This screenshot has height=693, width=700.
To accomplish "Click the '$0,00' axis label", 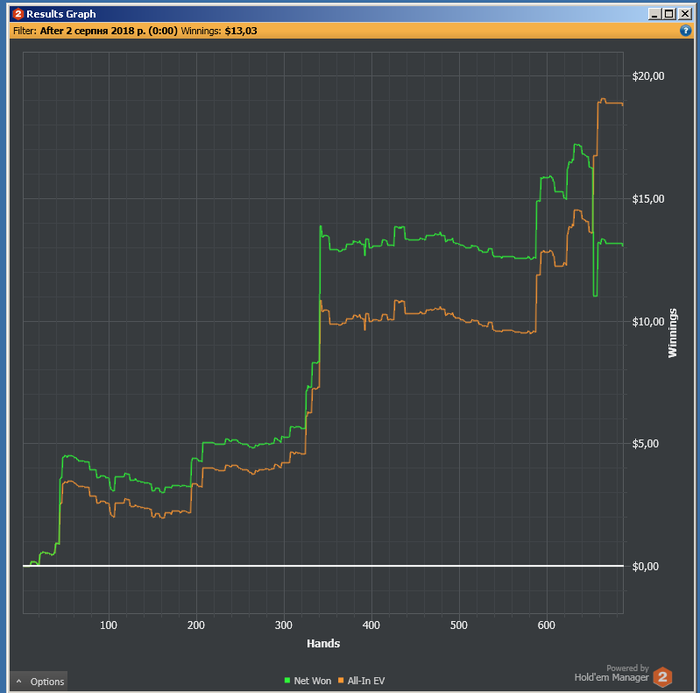I will (x=646, y=566).
